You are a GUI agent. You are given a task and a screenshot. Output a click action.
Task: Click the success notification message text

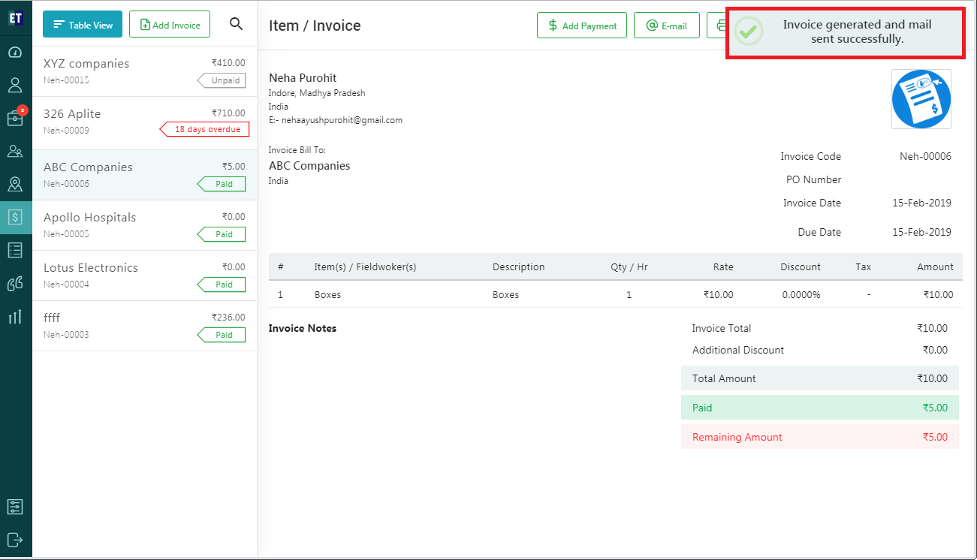(x=857, y=32)
